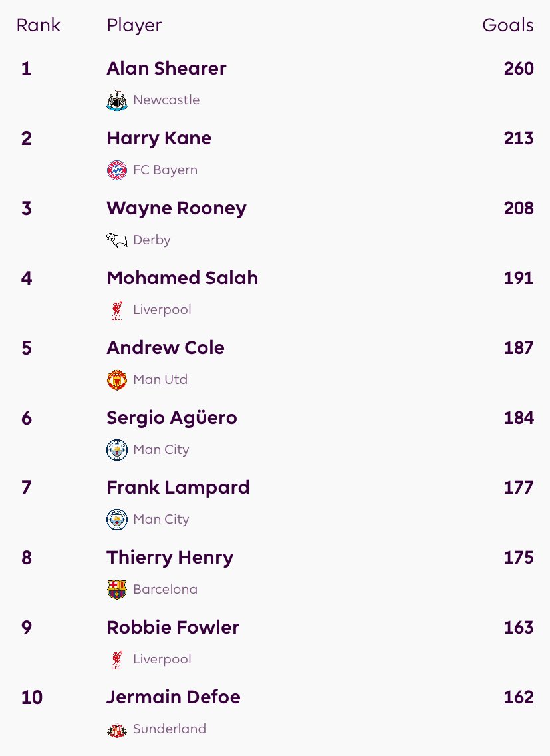Click the Newcastle club badge
550x756 pixels.
(116, 100)
